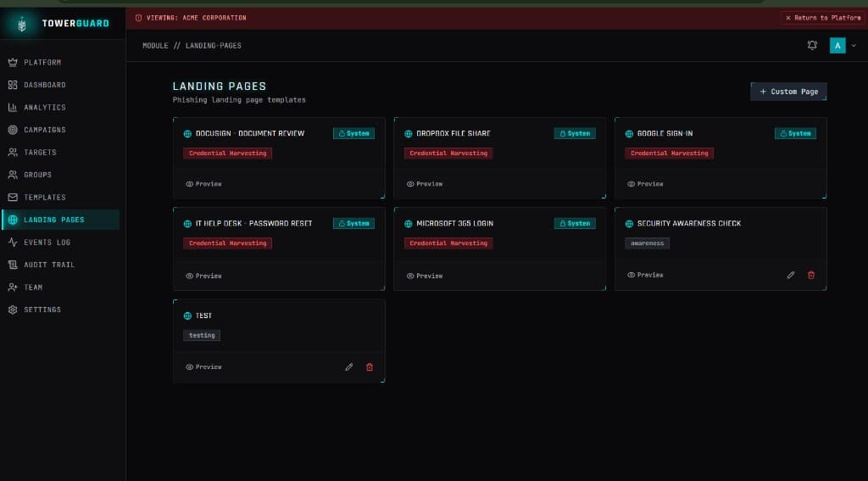Preview IT Help Desk Password Reset page
868x481 pixels.
click(x=203, y=276)
